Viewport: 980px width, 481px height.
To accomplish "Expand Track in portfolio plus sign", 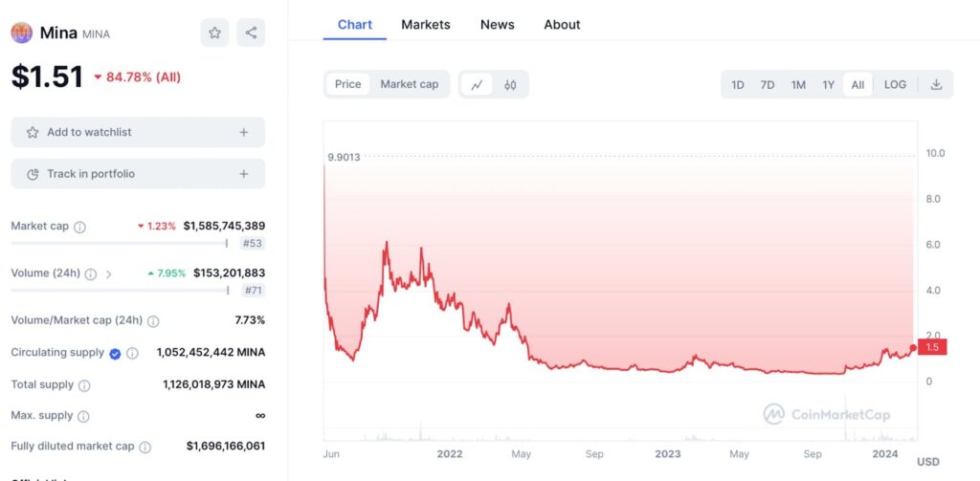I will click(x=243, y=174).
